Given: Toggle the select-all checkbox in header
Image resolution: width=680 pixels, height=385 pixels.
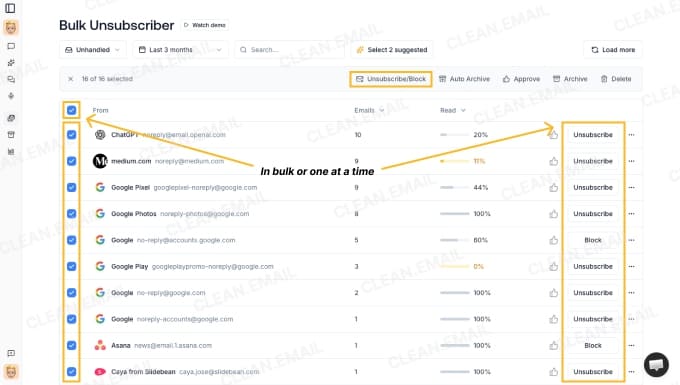Looking at the screenshot, I should [72, 110].
